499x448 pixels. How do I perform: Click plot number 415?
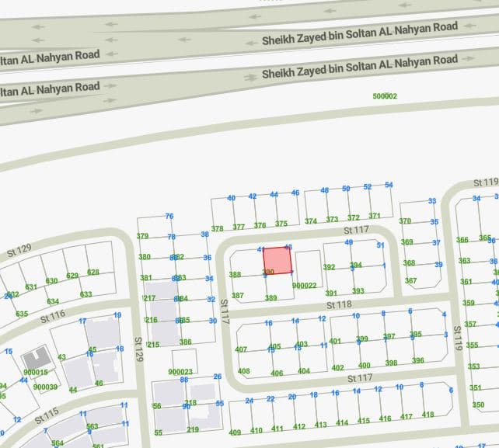pyautogui.click(x=364, y=420)
